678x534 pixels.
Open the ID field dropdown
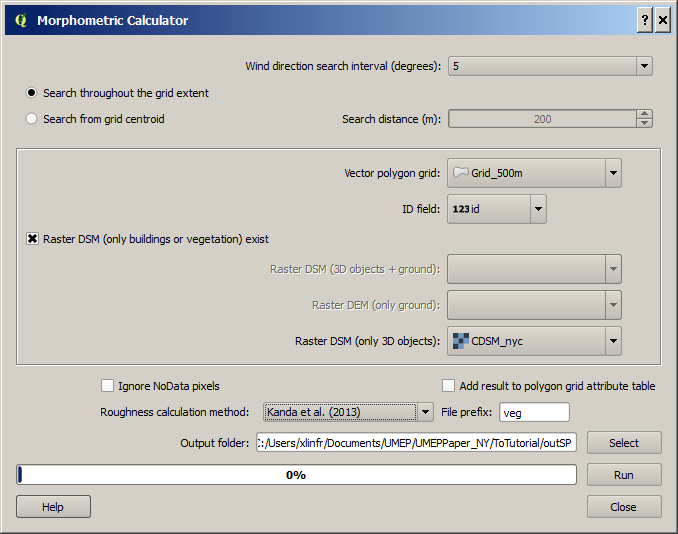pos(496,209)
